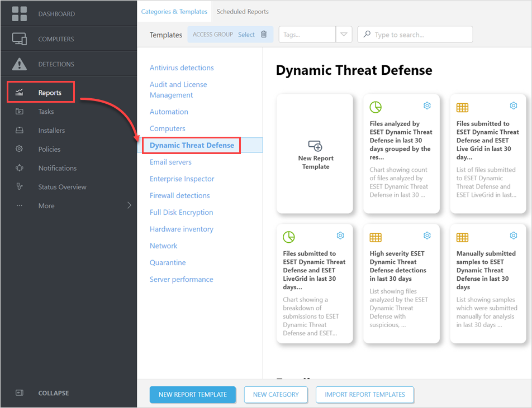
Task: Click table icon on Files submitted Live Grid card
Action: pyautogui.click(x=462, y=108)
